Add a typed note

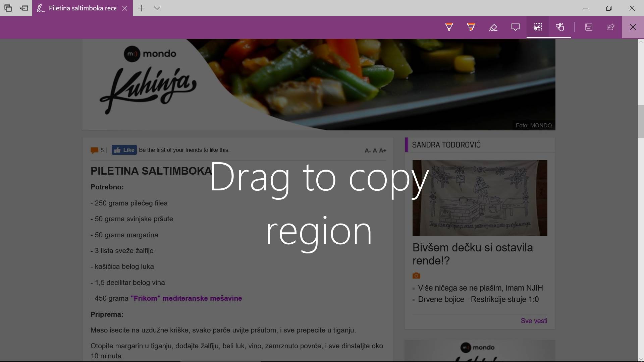515,27
